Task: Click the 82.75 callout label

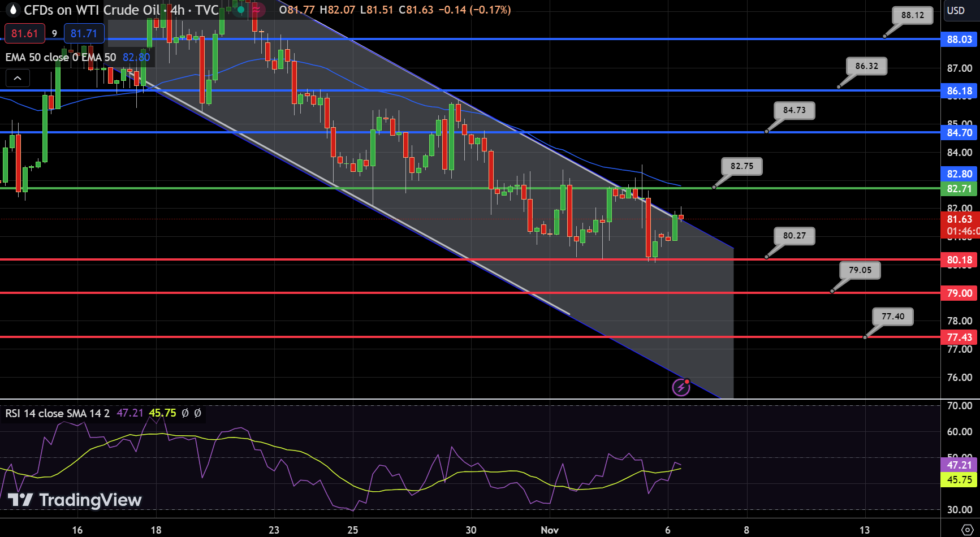Action: tap(742, 166)
